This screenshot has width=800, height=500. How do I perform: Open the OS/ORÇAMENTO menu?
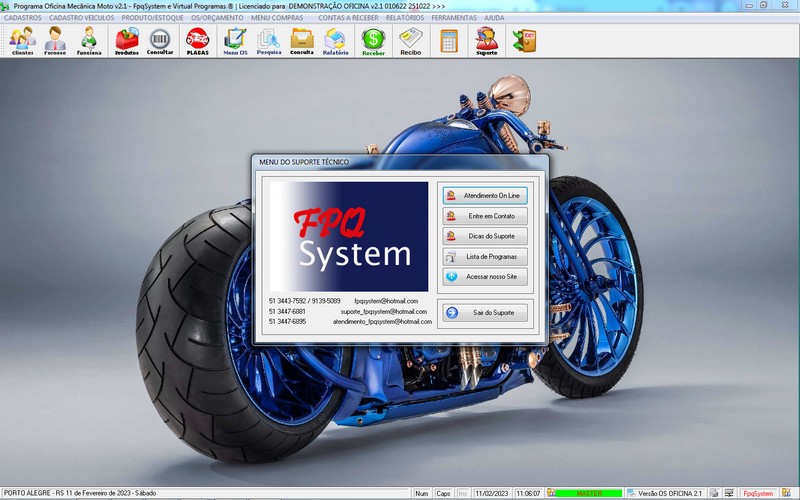217,18
